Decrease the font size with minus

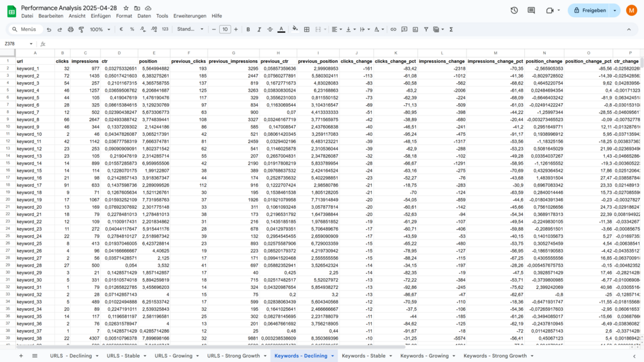[x=213, y=29]
